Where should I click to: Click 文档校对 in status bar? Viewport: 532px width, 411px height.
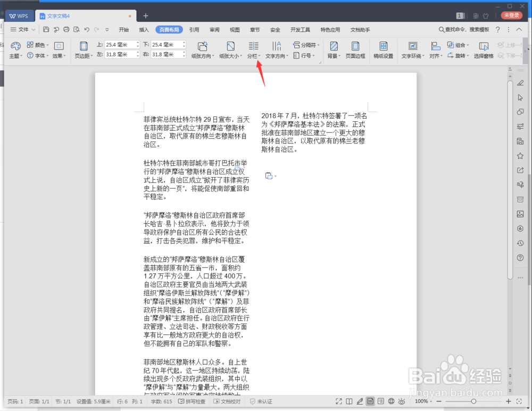point(227,401)
